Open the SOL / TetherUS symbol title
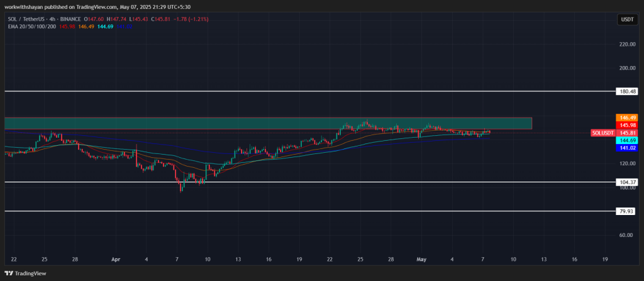 [x=28, y=19]
